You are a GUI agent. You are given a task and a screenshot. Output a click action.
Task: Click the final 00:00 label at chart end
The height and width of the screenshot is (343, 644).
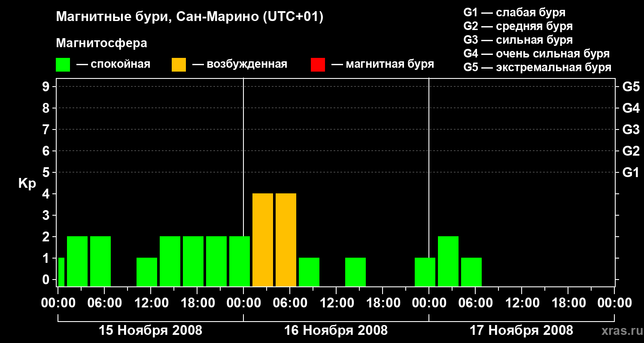[614, 303]
